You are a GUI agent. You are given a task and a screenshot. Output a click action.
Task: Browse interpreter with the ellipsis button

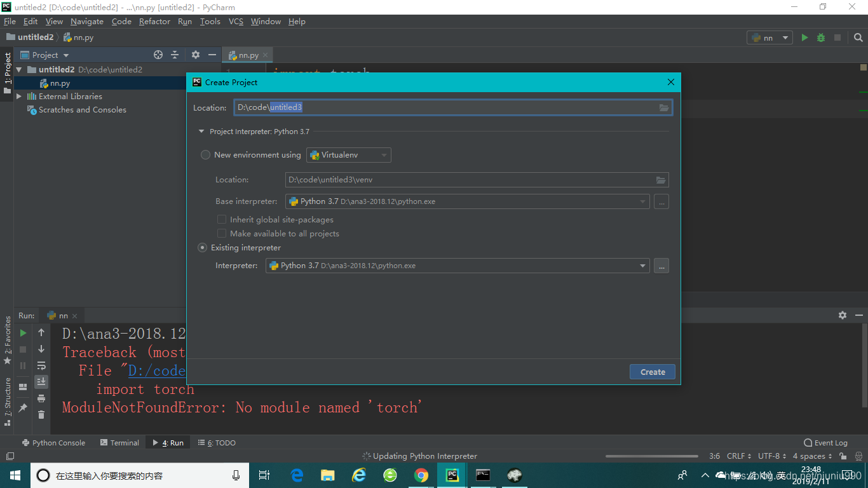tap(661, 266)
